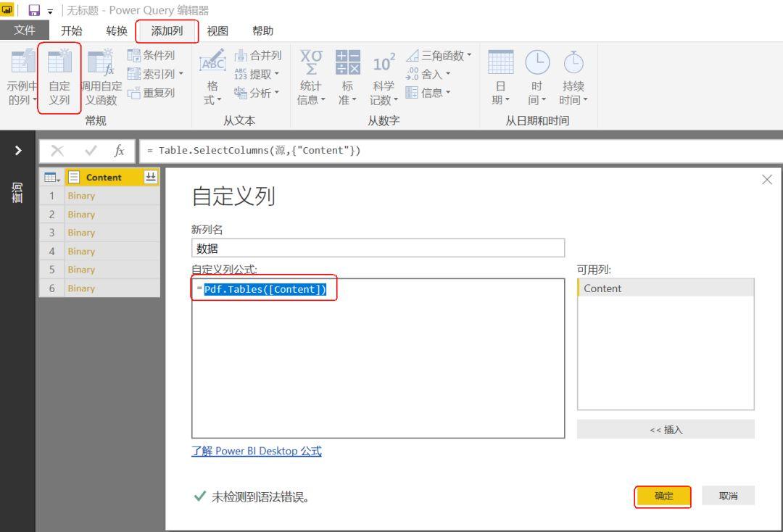Open the 视图 ribbon tab

217,31
